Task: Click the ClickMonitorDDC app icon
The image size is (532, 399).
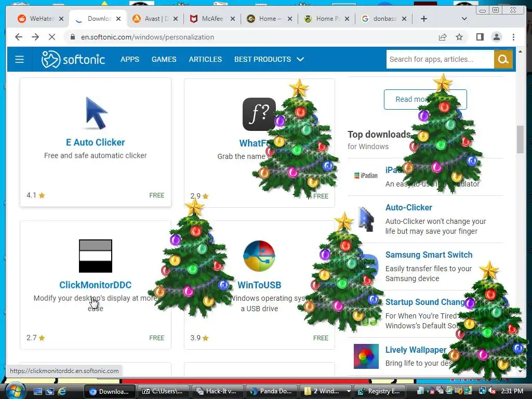Action: coord(96,256)
